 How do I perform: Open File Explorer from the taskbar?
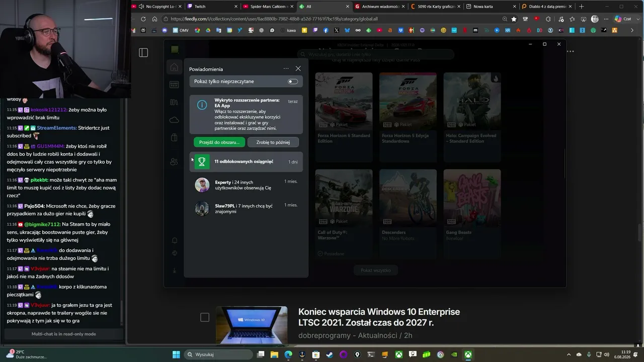click(x=274, y=354)
